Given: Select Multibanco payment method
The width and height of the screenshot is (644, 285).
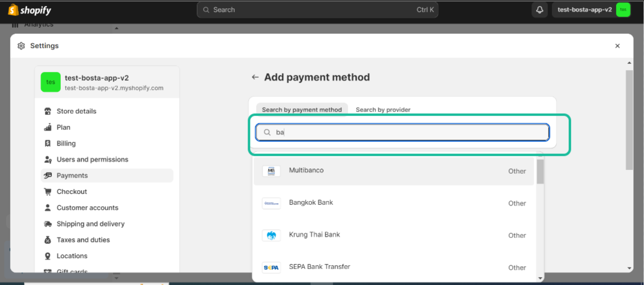Looking at the screenshot, I should pos(394,171).
